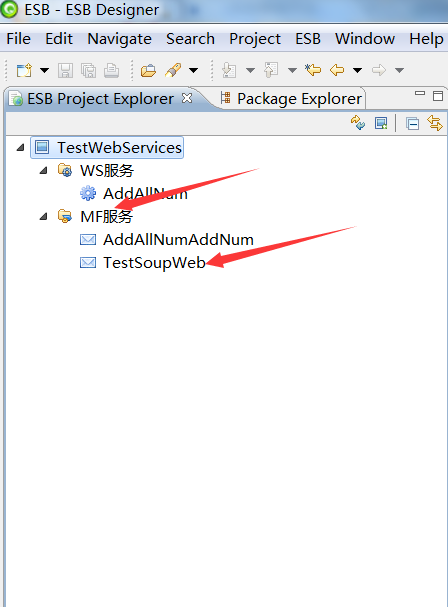Open the Project menu
The height and width of the screenshot is (607, 448).
(255, 39)
